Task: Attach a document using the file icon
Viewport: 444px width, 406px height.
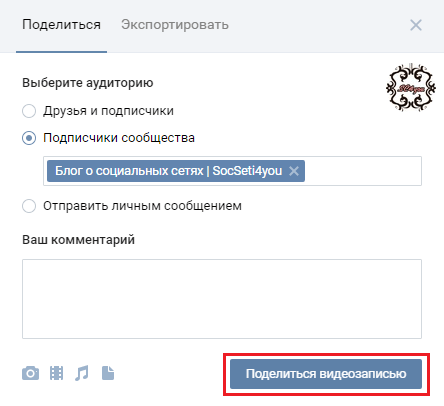Action: (x=108, y=373)
